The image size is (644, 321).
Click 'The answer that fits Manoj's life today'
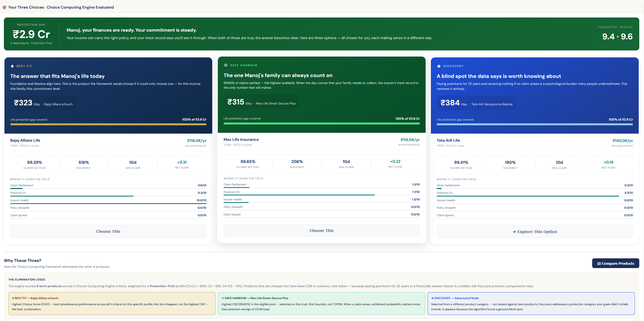pyautogui.click(x=57, y=76)
